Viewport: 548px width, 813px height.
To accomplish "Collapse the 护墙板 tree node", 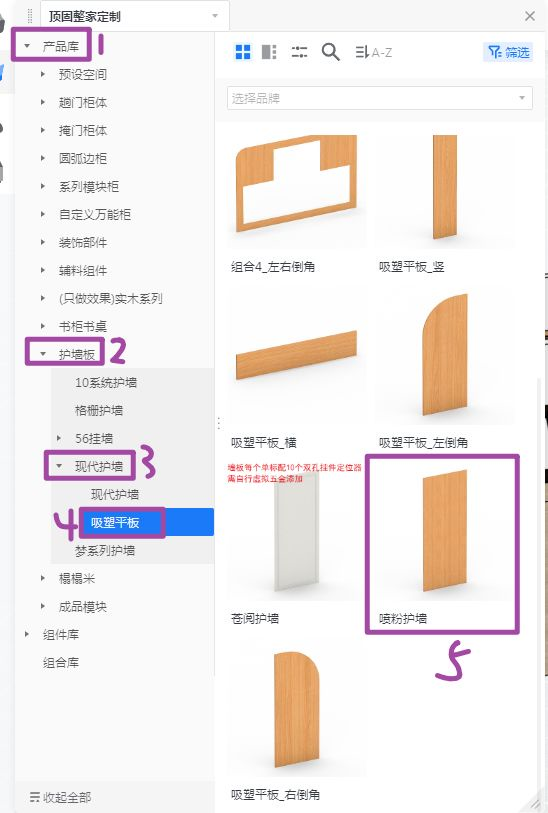I will pyautogui.click(x=43, y=354).
